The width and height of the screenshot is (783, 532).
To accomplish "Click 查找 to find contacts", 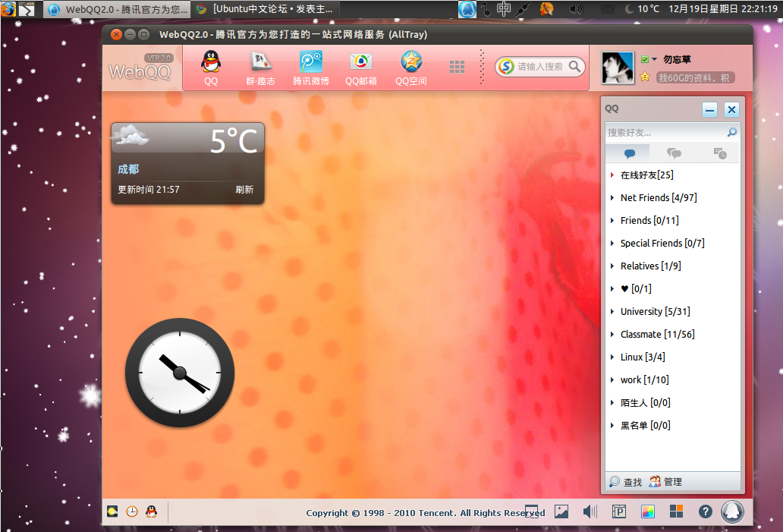I will 626,482.
